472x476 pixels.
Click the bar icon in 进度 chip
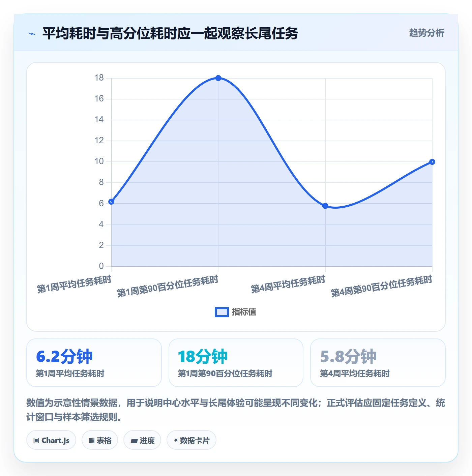coord(134,441)
